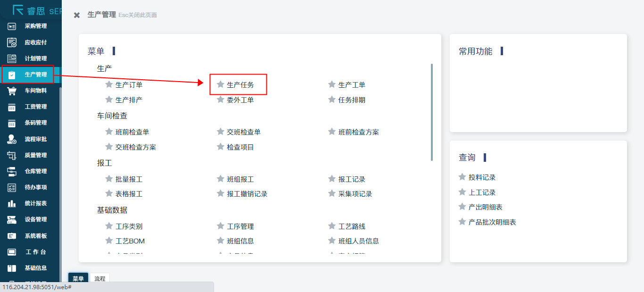Click the 质量管理 sidebar icon

click(x=12, y=155)
